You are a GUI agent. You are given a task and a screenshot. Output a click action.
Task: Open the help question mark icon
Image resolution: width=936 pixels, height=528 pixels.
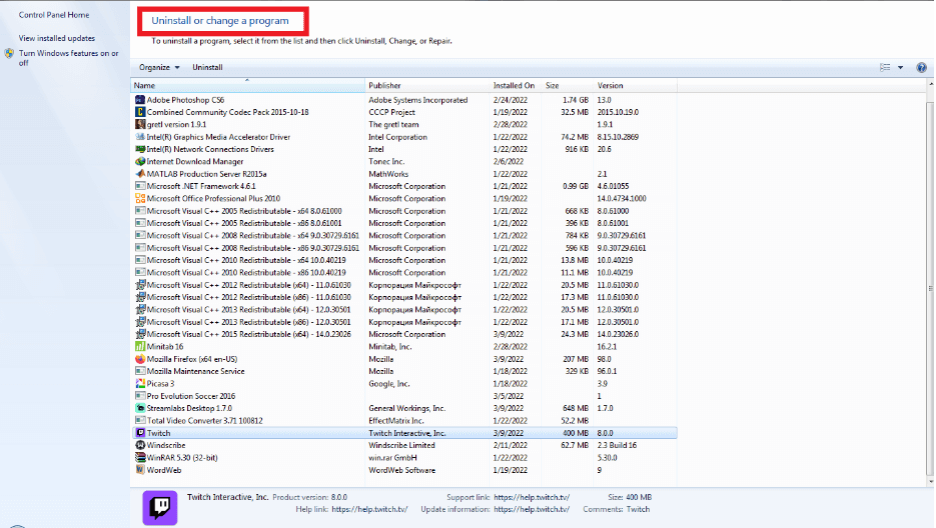click(921, 67)
